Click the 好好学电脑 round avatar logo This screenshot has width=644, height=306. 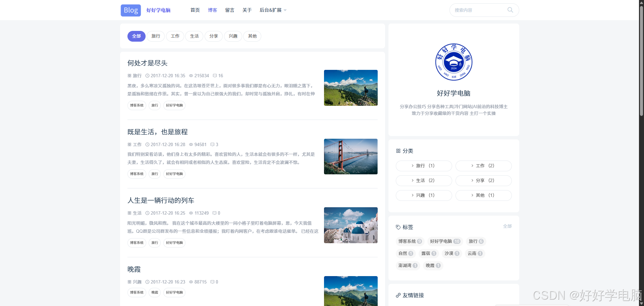pos(453,62)
